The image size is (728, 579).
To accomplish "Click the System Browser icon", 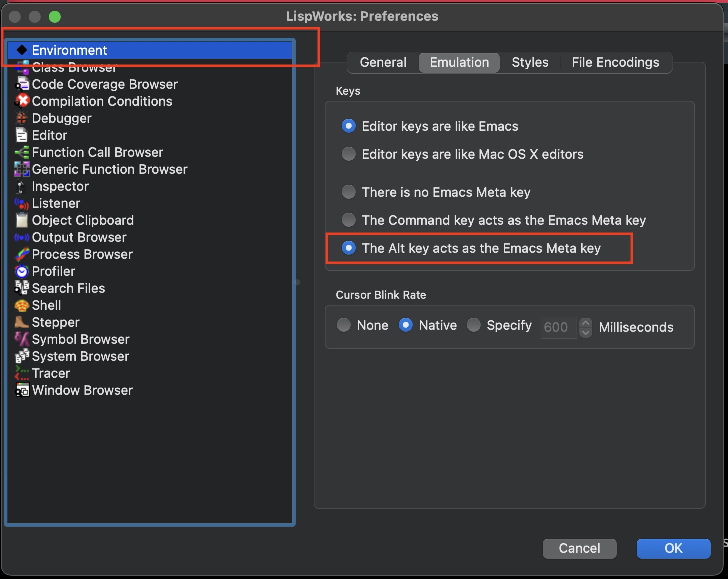I will pyautogui.click(x=22, y=356).
